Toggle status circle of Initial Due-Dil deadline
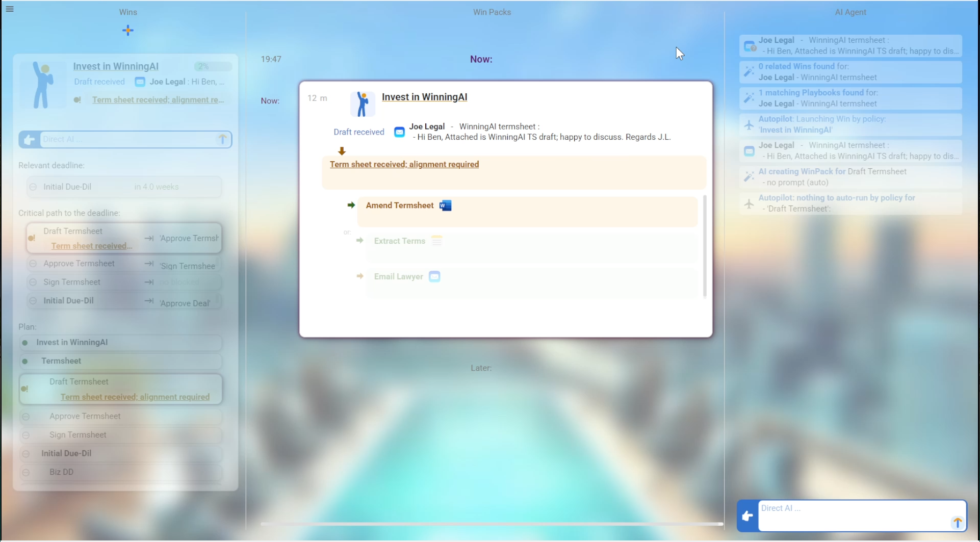The width and height of the screenshot is (980, 542). coord(33,187)
